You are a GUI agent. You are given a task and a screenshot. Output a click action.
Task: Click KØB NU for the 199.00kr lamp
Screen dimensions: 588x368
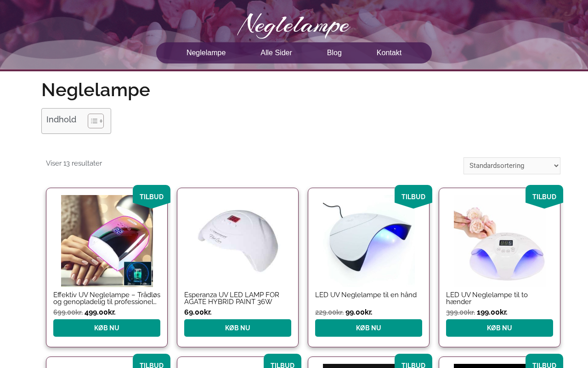tap(499, 328)
